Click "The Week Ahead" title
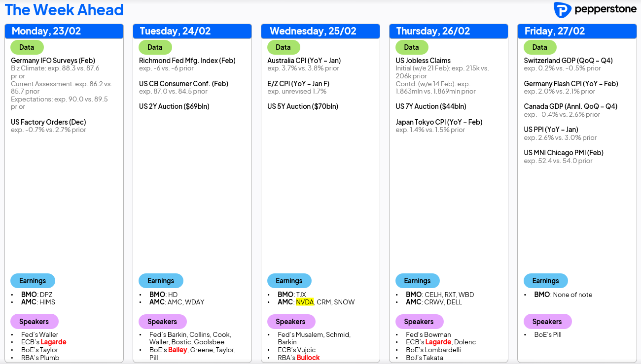Image resolution: width=641 pixels, height=364 pixels. (x=64, y=10)
